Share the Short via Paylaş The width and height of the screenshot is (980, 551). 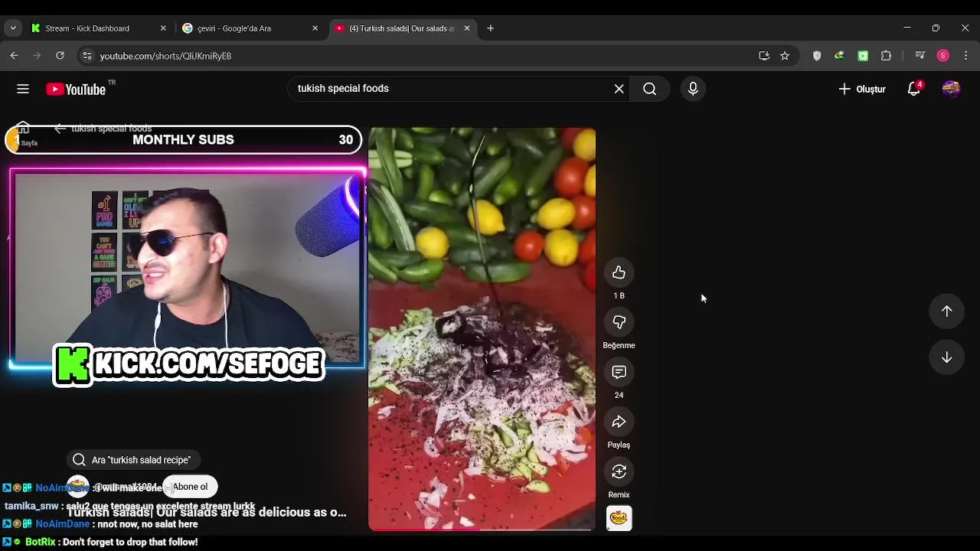[x=619, y=422]
